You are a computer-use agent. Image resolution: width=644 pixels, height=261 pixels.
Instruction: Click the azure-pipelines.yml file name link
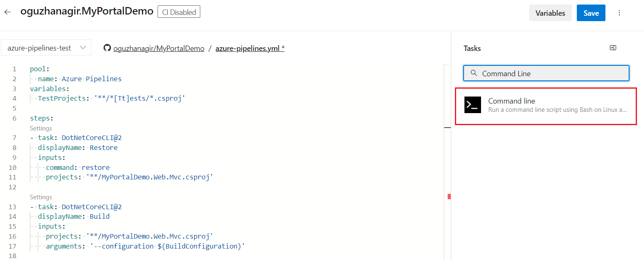[x=250, y=48]
